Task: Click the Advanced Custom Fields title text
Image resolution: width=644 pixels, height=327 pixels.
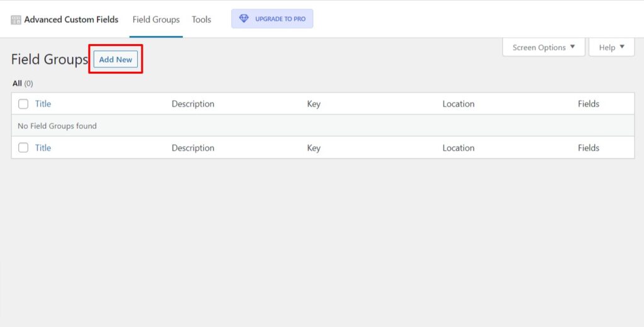Action: click(x=71, y=19)
